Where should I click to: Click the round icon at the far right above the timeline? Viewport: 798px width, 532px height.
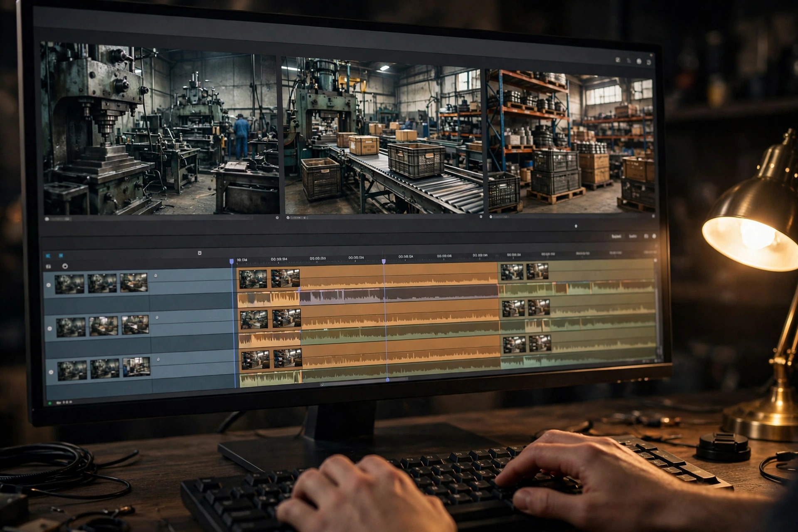point(654,236)
